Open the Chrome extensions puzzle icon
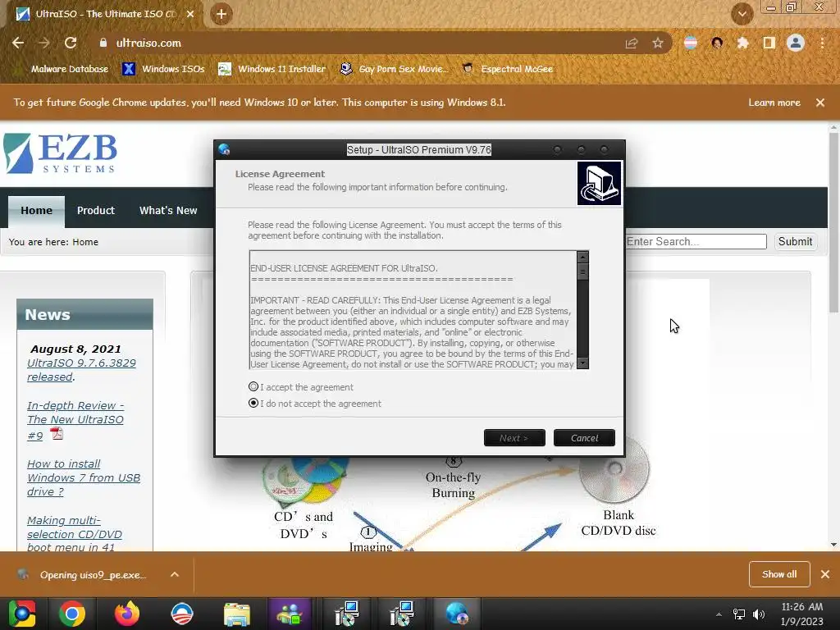Image resolution: width=840 pixels, height=630 pixels. [742, 43]
